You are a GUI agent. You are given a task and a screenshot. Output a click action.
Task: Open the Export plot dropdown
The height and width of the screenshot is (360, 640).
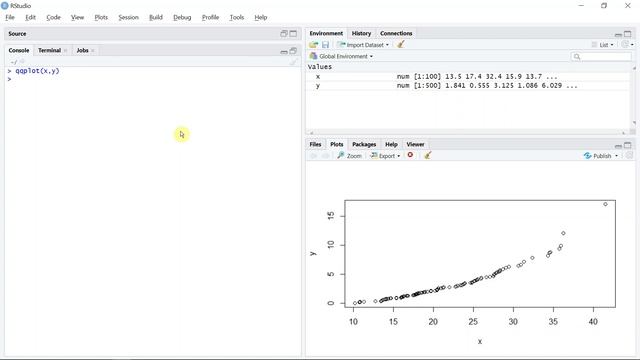[x=385, y=156]
